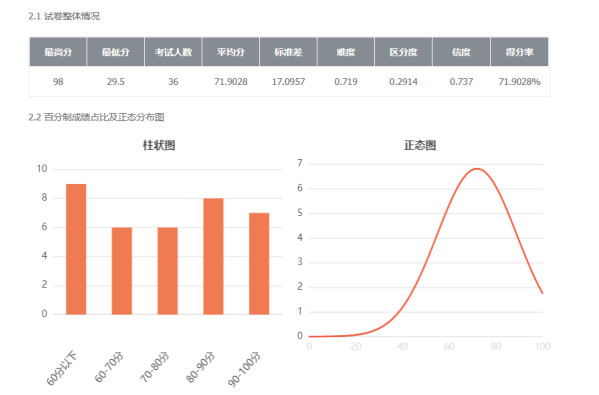Click the 平均分 column header
The height and width of the screenshot is (395, 599).
click(x=231, y=52)
